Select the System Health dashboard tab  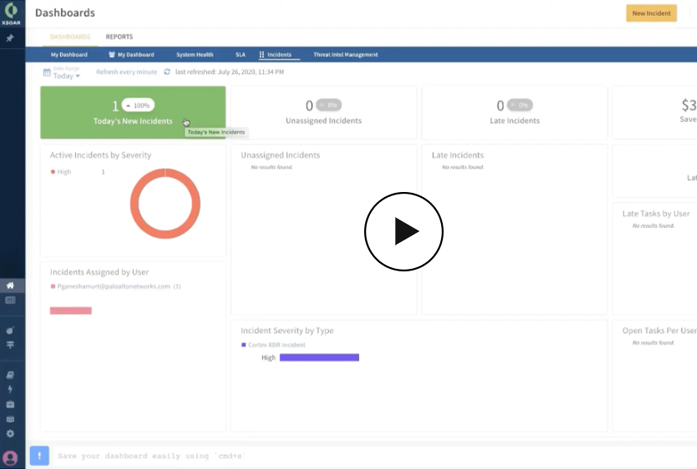193,54
